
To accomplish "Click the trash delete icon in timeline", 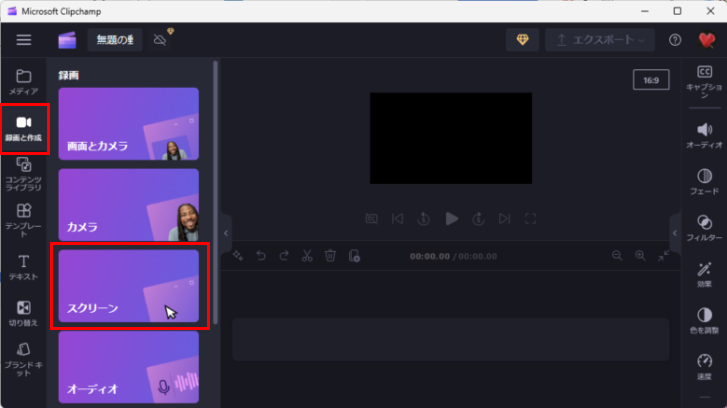I will (x=330, y=256).
